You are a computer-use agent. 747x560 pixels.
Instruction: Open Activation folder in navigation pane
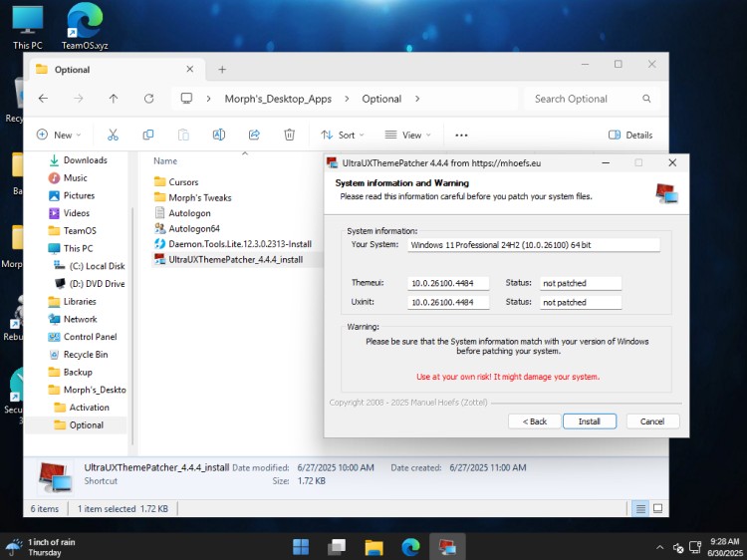pyautogui.click(x=82, y=407)
